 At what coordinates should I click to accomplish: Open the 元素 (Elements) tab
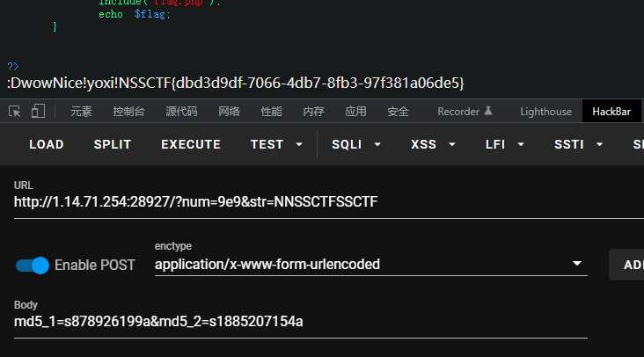(81, 112)
